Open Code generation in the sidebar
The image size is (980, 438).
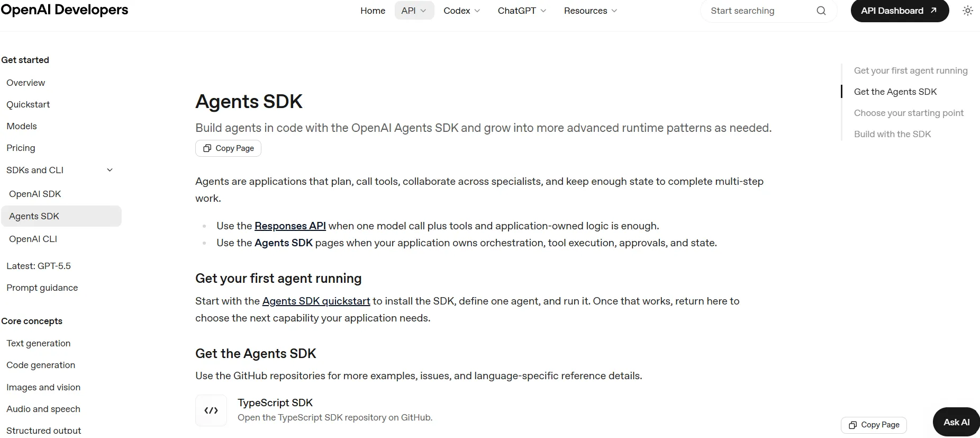(x=41, y=365)
